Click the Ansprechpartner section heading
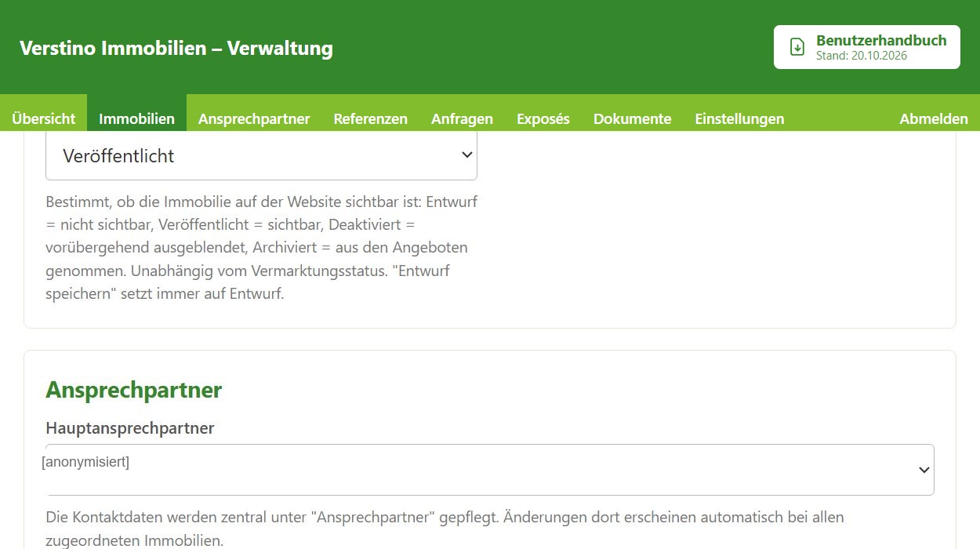980x549 pixels. click(134, 390)
